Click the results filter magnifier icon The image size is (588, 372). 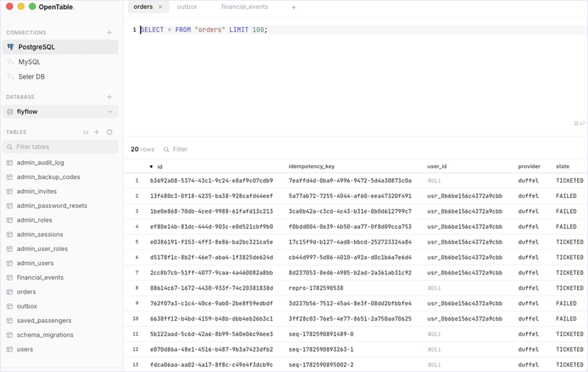coord(166,150)
